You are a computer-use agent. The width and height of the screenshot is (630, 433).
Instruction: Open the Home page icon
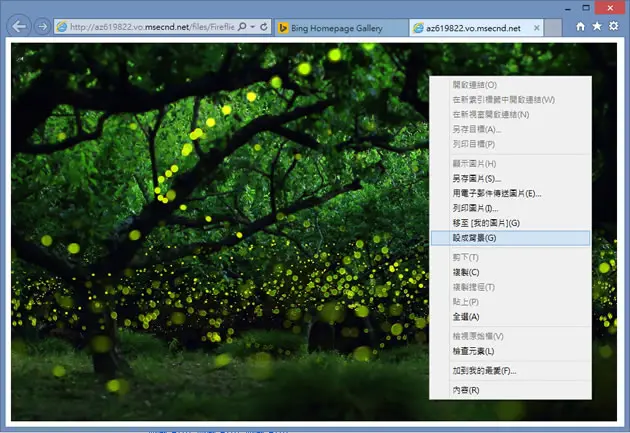(580, 27)
